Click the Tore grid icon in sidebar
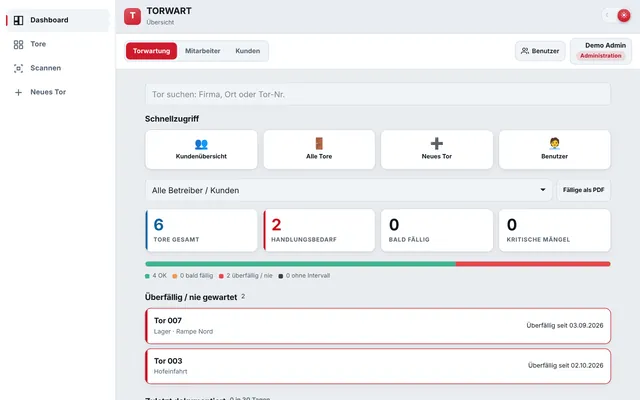640x400 pixels. pyautogui.click(x=18, y=44)
